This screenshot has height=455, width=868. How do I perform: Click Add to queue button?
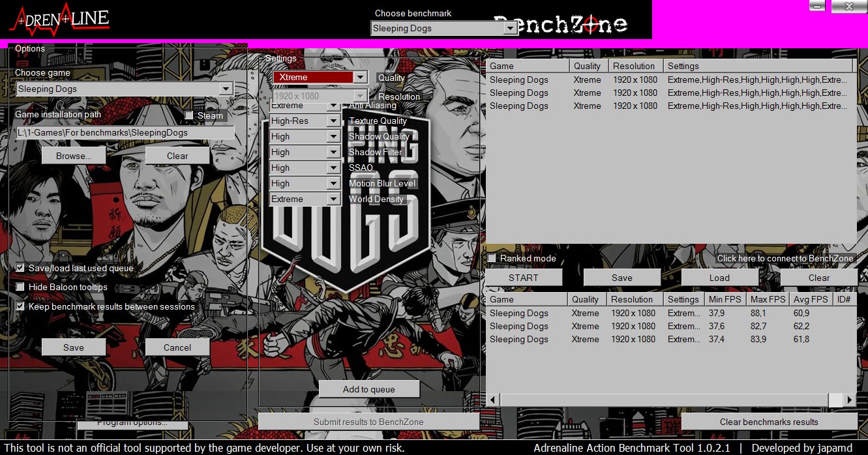[x=368, y=389]
